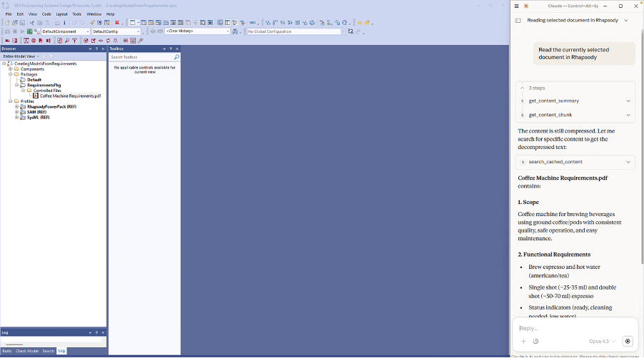This screenshot has width=644, height=358.
Task: Open the Tools menu
Action: click(77, 14)
